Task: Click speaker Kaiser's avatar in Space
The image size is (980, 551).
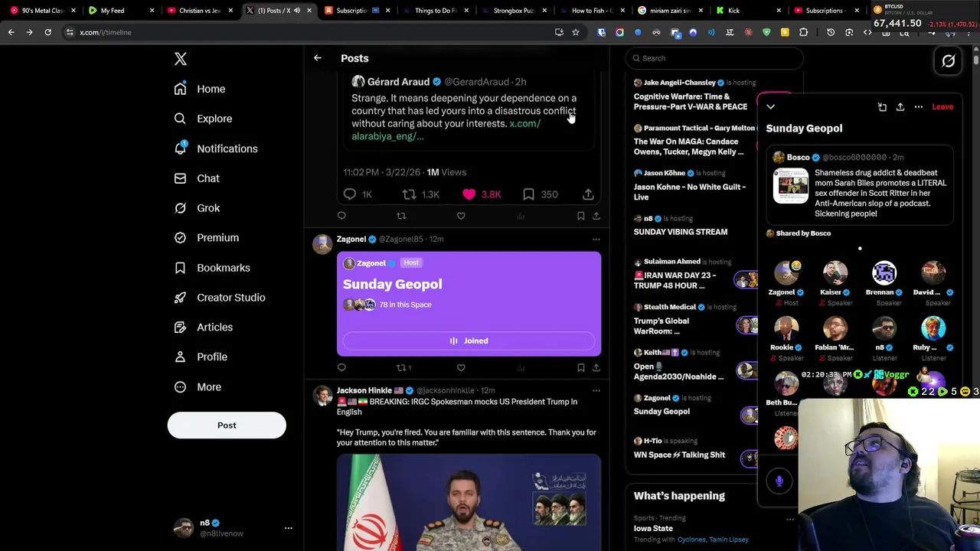Action: pos(835,273)
